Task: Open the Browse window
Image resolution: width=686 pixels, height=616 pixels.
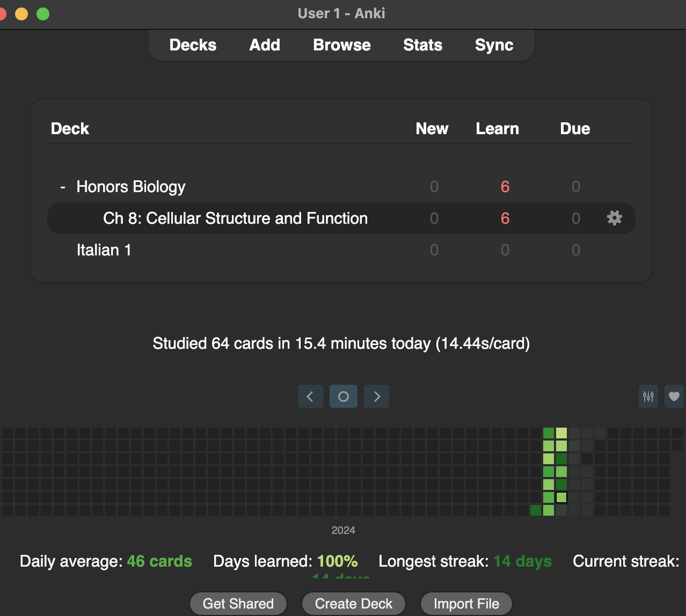Action: point(342,45)
